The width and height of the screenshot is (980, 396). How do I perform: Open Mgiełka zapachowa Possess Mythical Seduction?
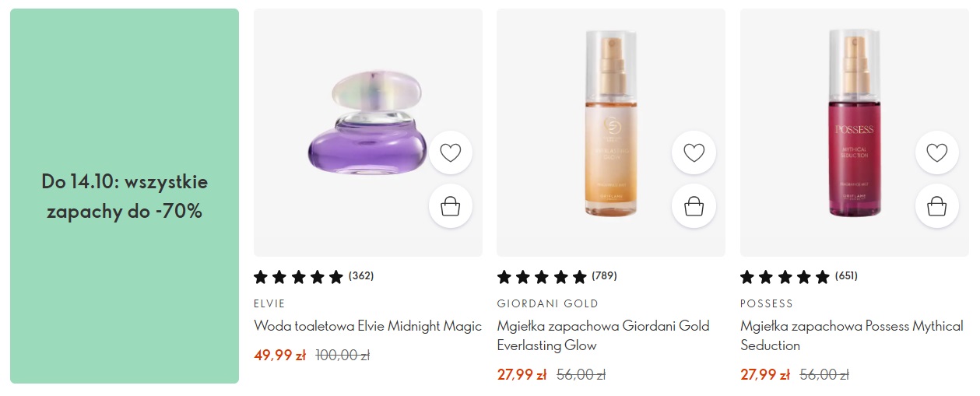tap(851, 335)
